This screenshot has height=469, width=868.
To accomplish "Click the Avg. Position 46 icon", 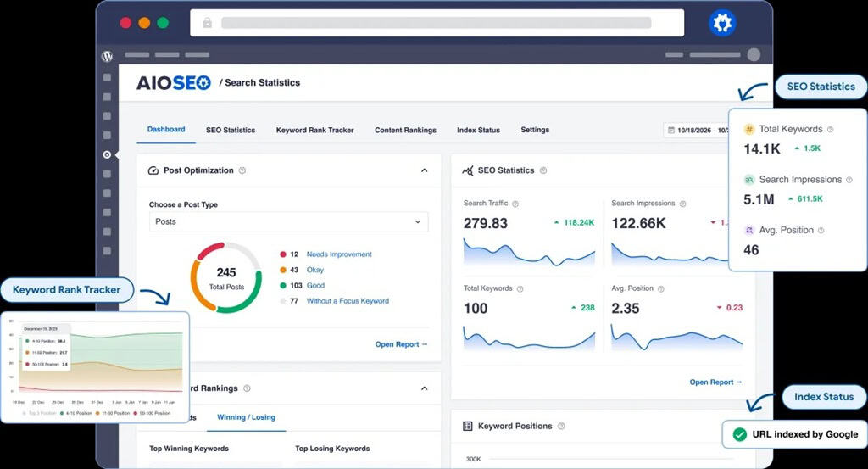I will click(748, 230).
